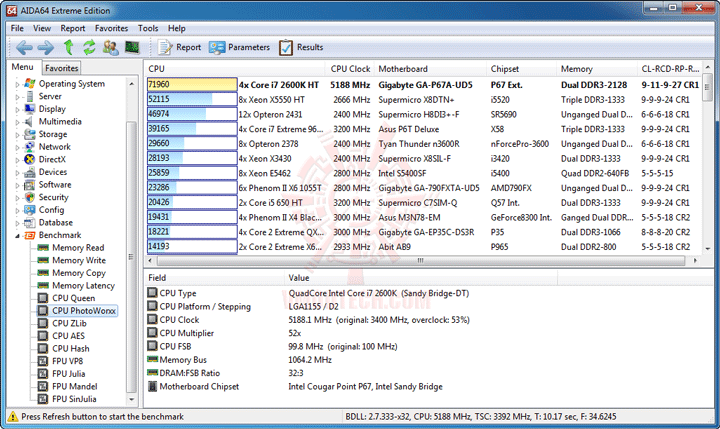The image size is (720, 429).
Task: Expand the Devices node
Action: point(17,173)
